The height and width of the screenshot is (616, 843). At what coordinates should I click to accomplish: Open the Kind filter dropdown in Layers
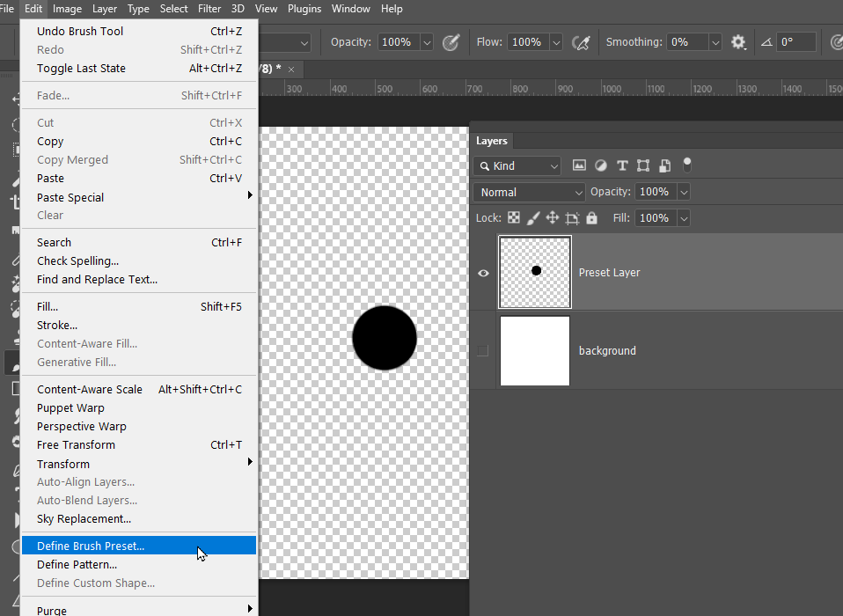point(517,165)
